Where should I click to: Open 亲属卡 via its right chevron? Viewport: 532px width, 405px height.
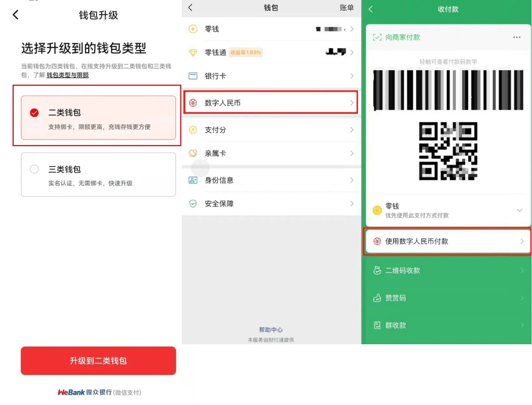tap(352, 153)
